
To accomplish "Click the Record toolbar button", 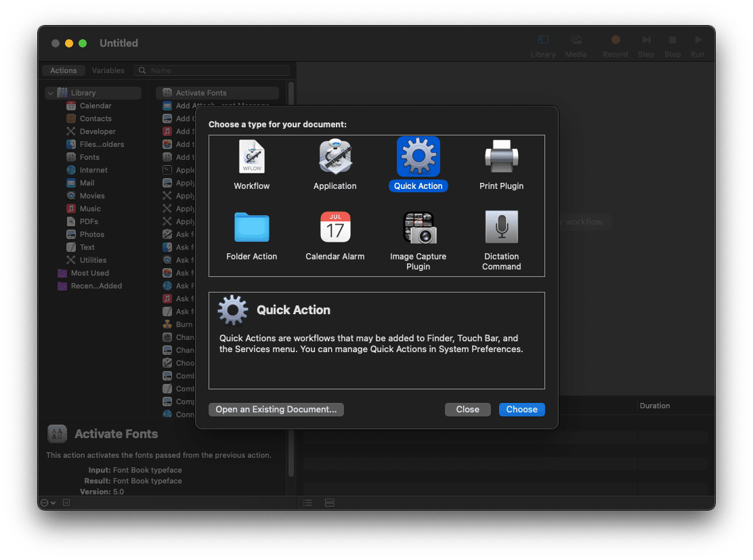I will tap(615, 46).
